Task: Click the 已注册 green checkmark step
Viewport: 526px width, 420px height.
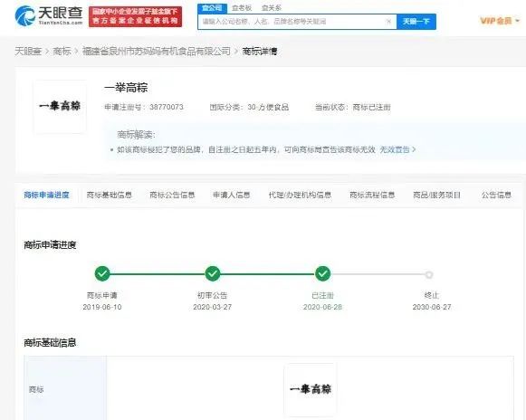Action: point(322,273)
